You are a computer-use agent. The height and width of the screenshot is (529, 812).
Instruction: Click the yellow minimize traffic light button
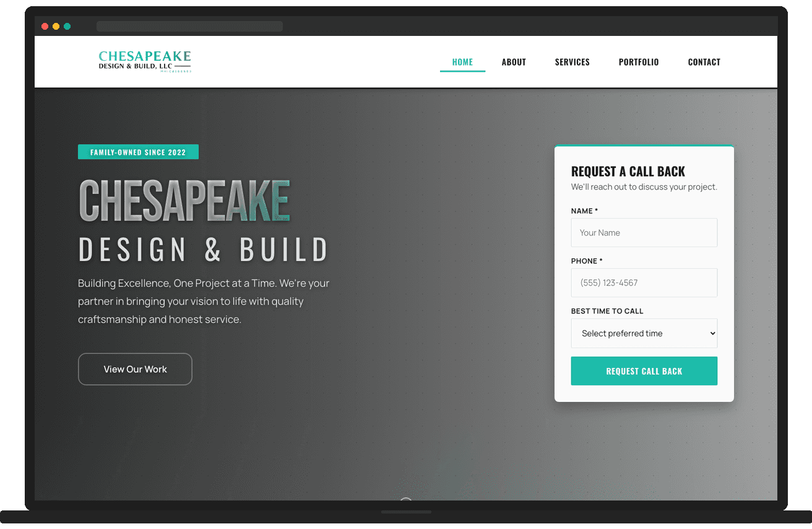56,27
